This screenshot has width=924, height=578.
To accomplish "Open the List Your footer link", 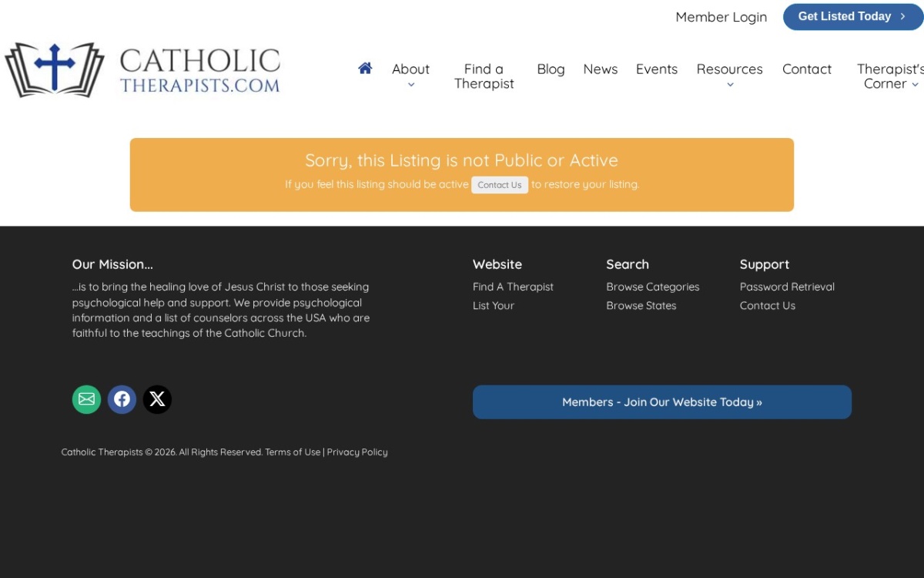I will click(x=494, y=306).
